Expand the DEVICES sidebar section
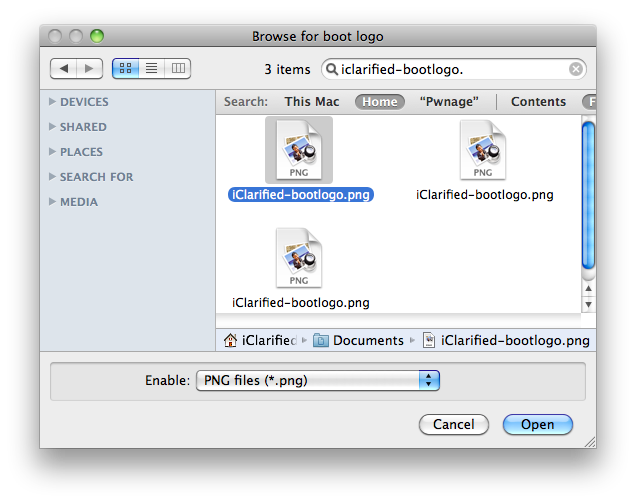The image size is (636, 503). [x=52, y=102]
